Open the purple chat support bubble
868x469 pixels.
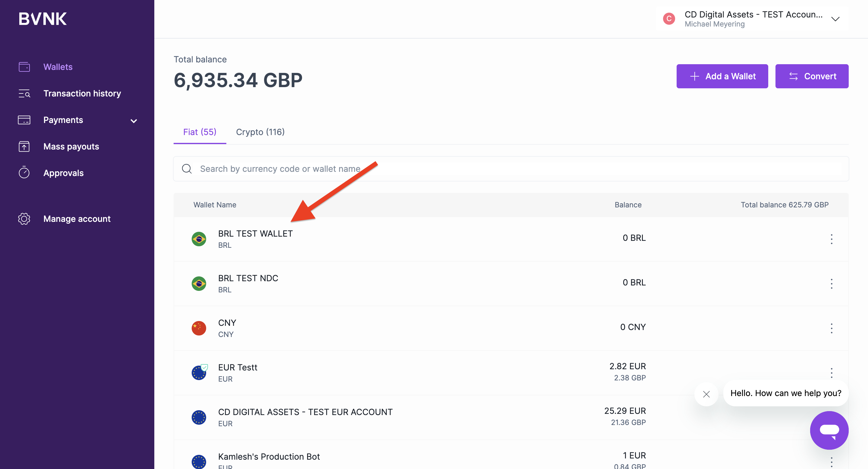coord(829,430)
